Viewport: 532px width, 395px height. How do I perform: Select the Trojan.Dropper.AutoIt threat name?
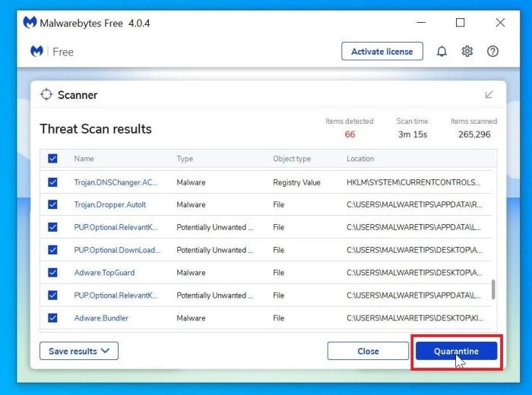click(x=110, y=205)
